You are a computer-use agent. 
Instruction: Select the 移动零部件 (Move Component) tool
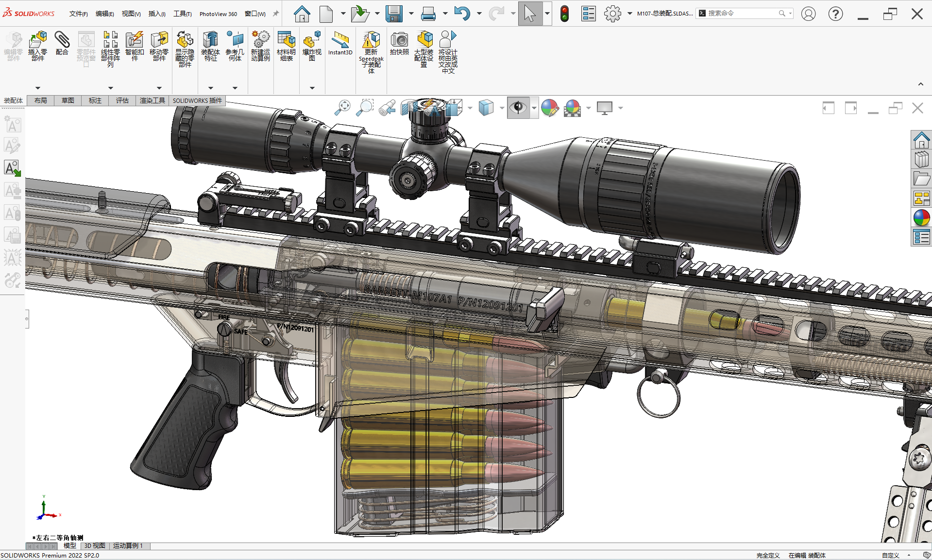tap(159, 47)
